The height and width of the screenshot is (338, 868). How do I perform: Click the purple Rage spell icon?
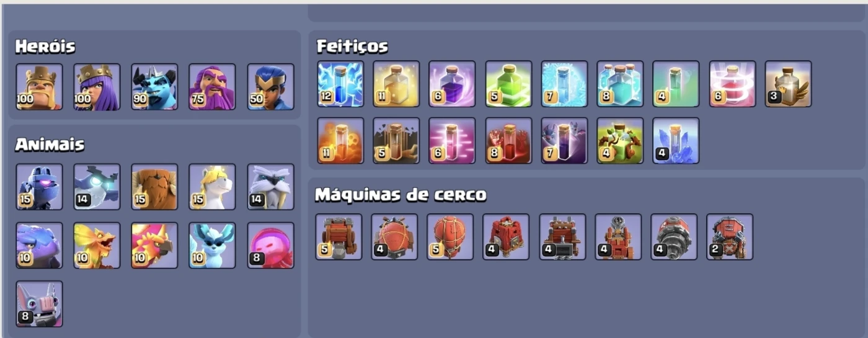click(452, 84)
